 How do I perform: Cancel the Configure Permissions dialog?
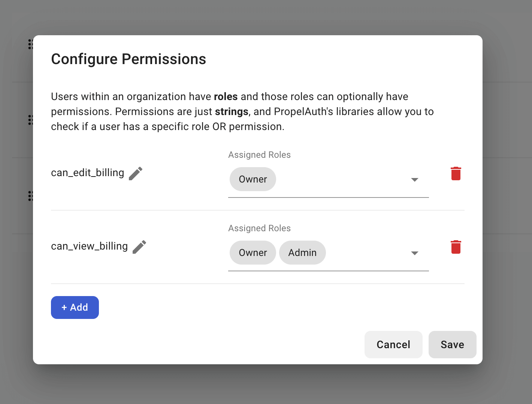tap(393, 344)
